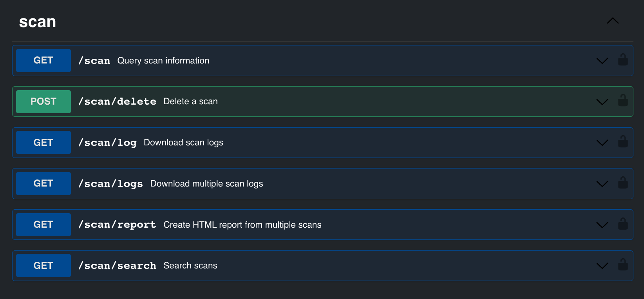
Task: Expand the GET /scan operation chevron
Action: point(602,61)
